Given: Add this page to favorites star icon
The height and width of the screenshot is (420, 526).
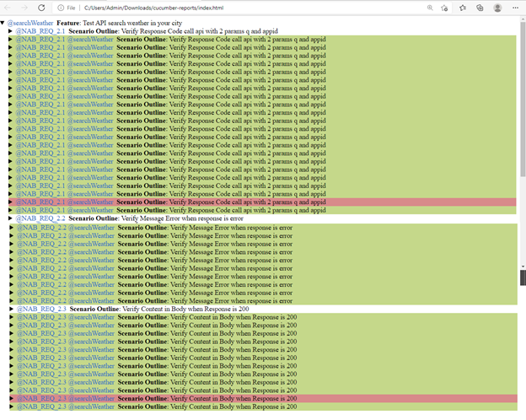Looking at the screenshot, I should tap(444, 8).
